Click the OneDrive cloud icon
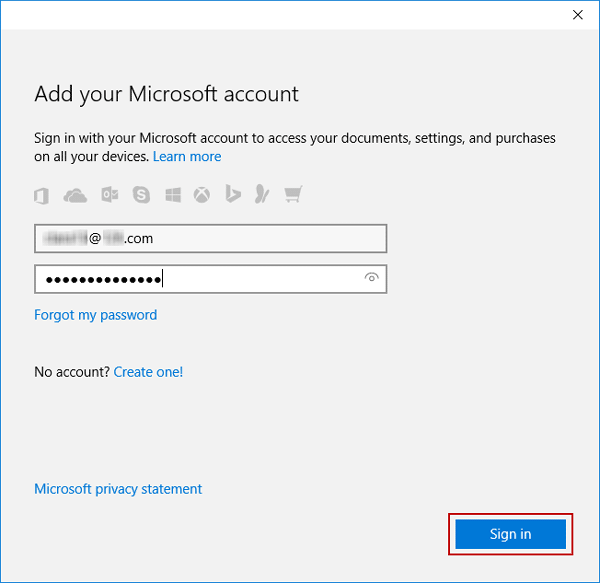This screenshot has height=583, width=600. (x=75, y=195)
